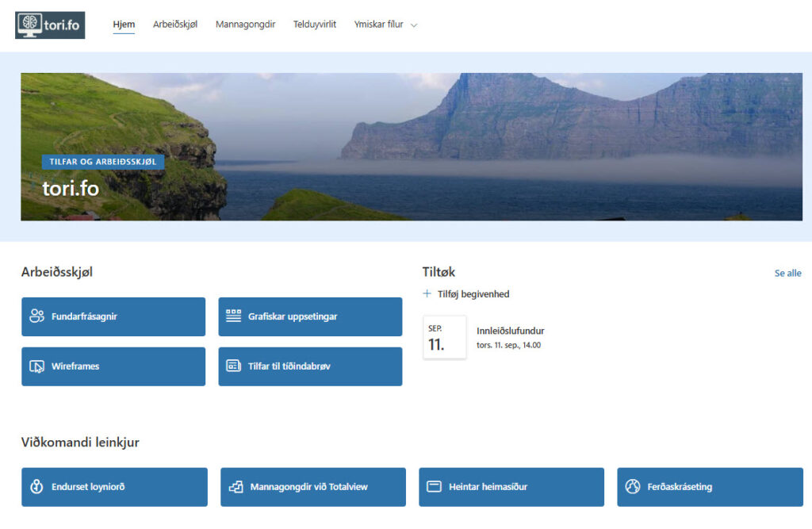This screenshot has height=529, width=812.
Task: Go to Arbeiðskjøl in top navigation
Action: click(175, 25)
